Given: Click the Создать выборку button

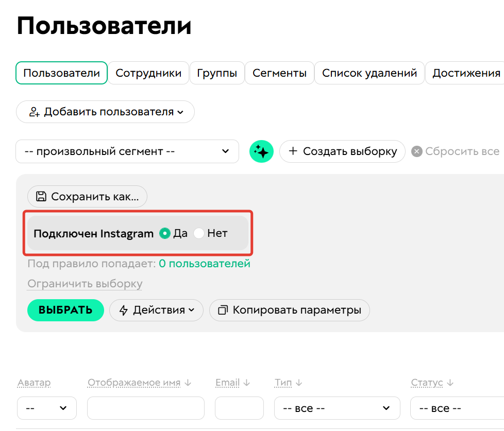Looking at the screenshot, I should pyautogui.click(x=342, y=151).
